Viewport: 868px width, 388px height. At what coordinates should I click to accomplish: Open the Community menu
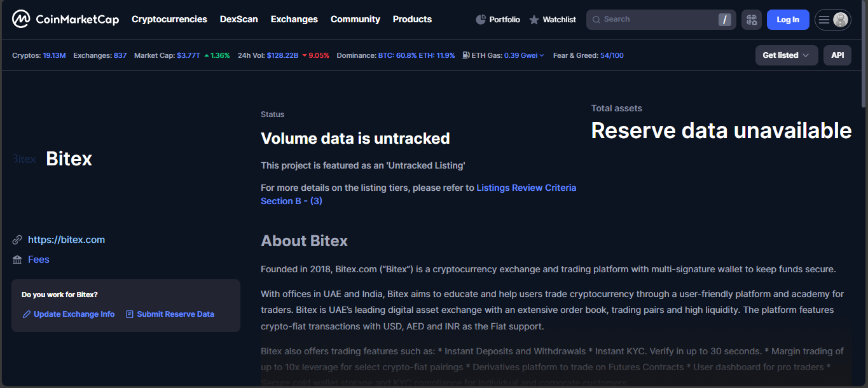(355, 19)
